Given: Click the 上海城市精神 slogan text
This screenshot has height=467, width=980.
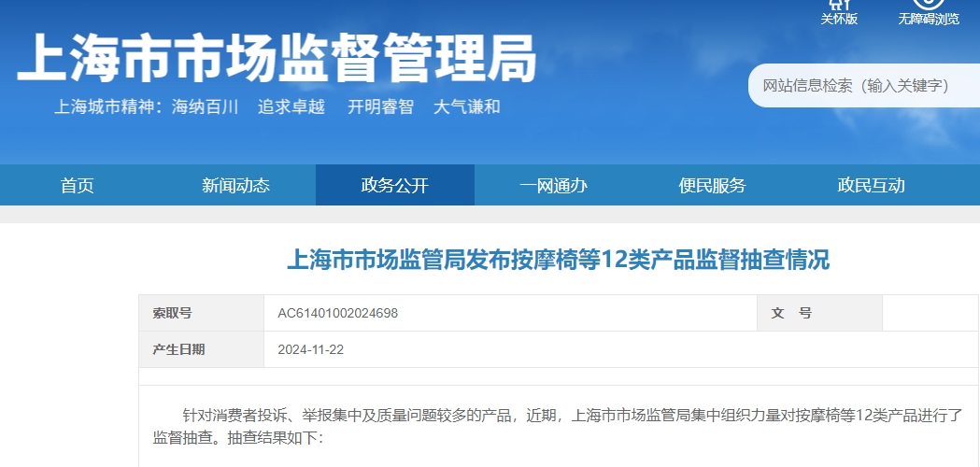Looking at the screenshot, I should coord(277,106).
